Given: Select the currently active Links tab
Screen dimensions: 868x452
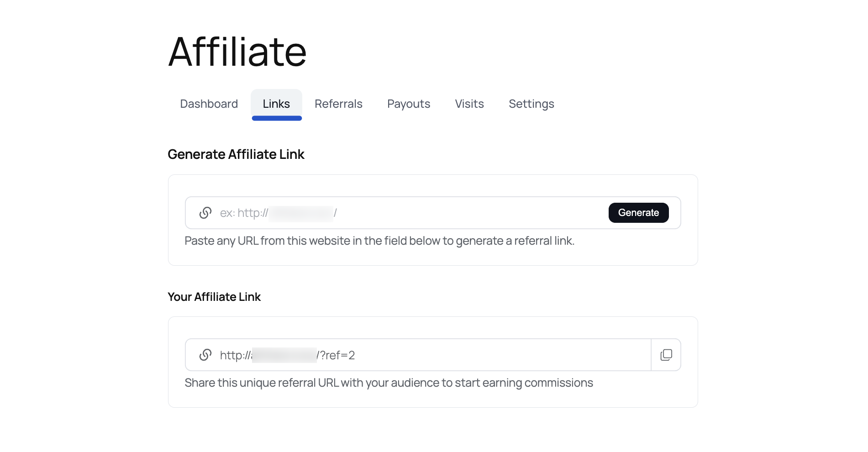Looking at the screenshot, I should [x=276, y=104].
